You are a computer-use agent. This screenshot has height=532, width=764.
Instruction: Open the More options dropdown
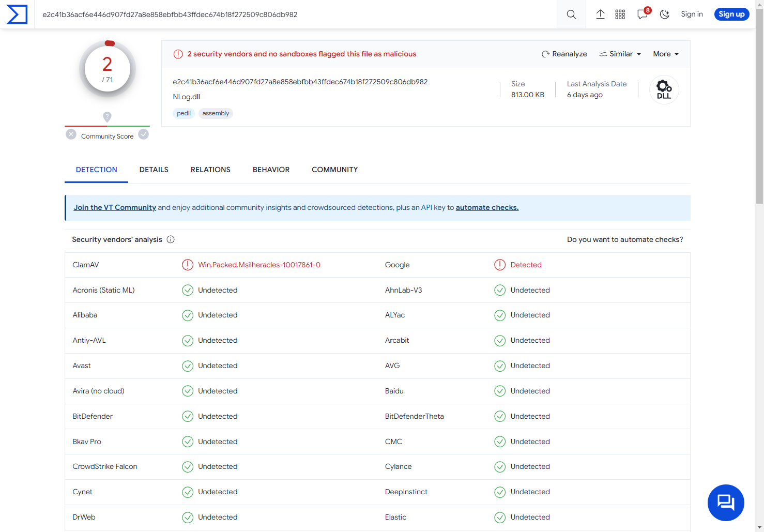pos(665,54)
